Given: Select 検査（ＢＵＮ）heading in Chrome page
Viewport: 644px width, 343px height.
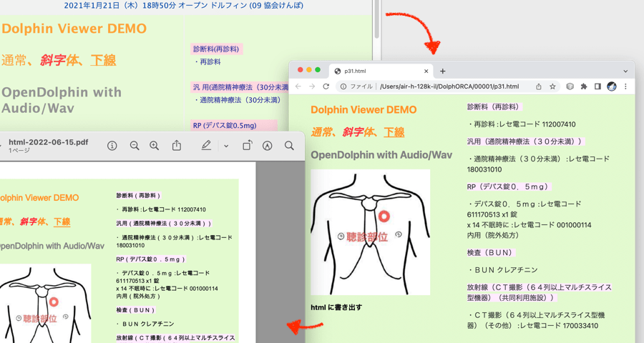Looking at the screenshot, I should [x=490, y=253].
